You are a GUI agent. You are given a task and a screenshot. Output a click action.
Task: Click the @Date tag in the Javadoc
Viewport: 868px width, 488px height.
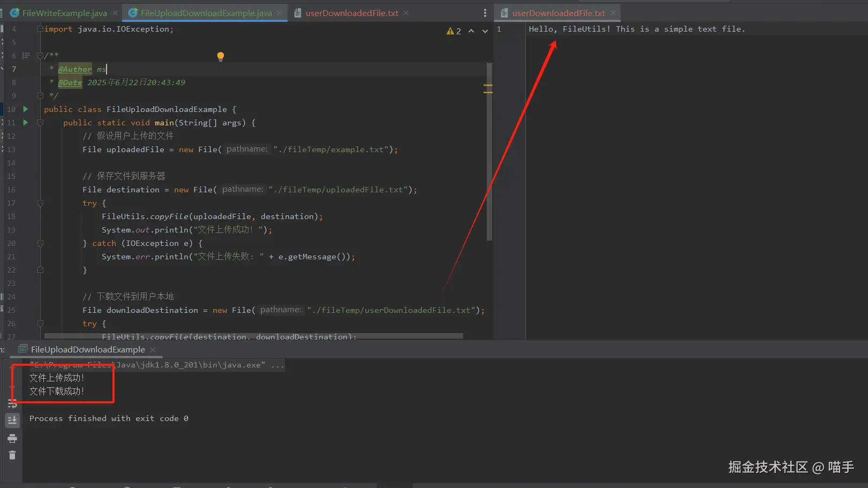pos(70,82)
